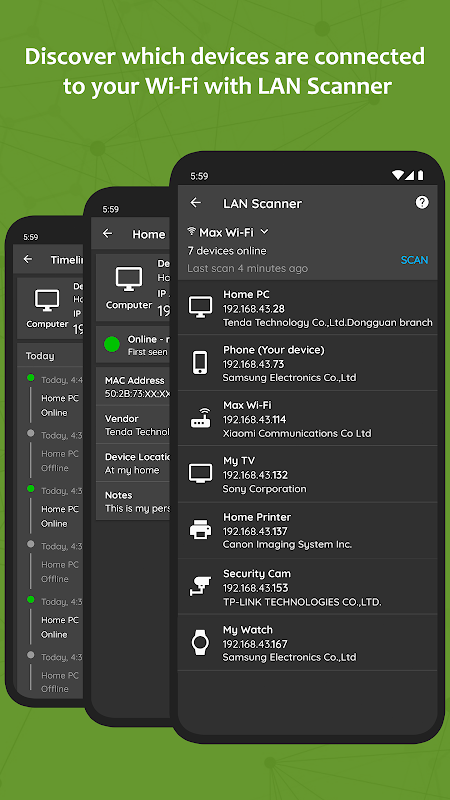Viewport: 450px width, 800px height.
Task: Click the My Watch smartwatch icon
Action: 200,642
